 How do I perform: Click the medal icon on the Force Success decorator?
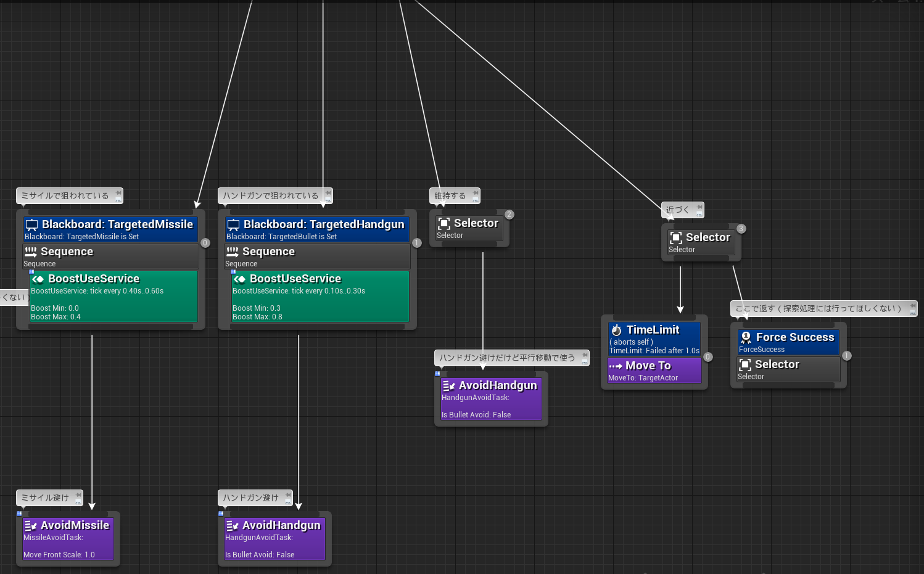(746, 337)
